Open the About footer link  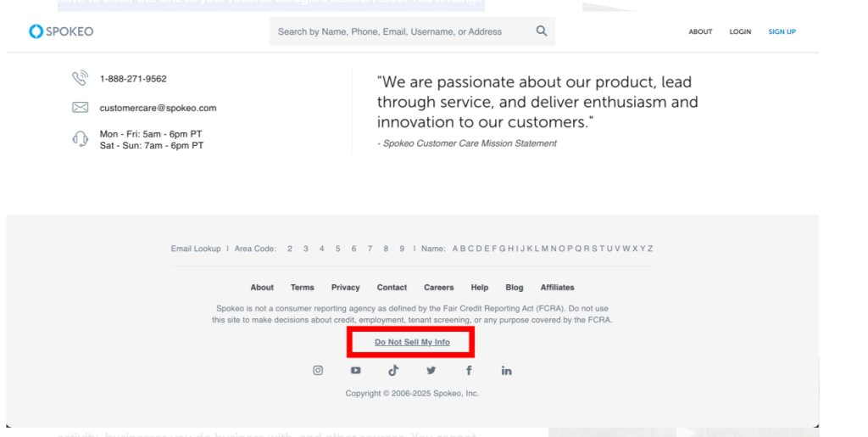(262, 288)
